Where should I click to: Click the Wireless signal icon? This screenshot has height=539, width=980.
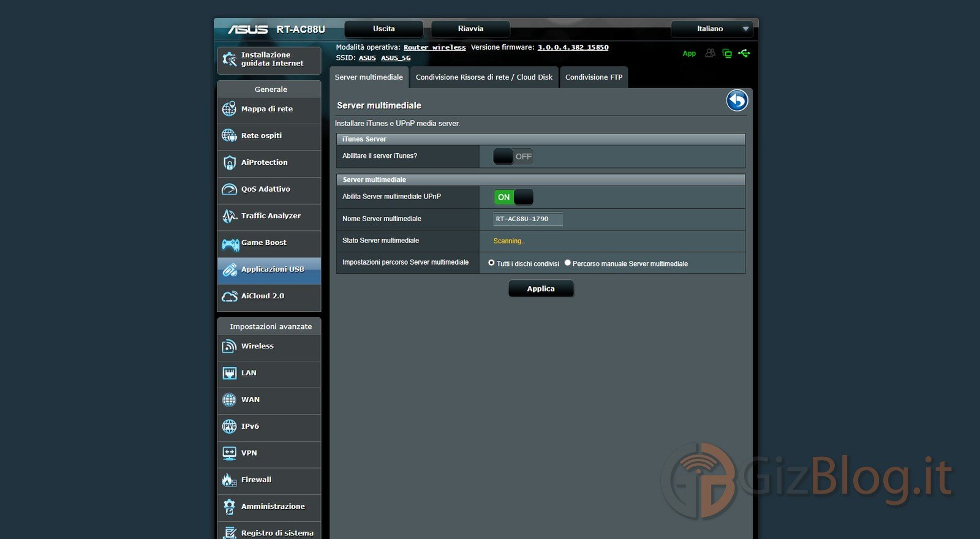(229, 346)
